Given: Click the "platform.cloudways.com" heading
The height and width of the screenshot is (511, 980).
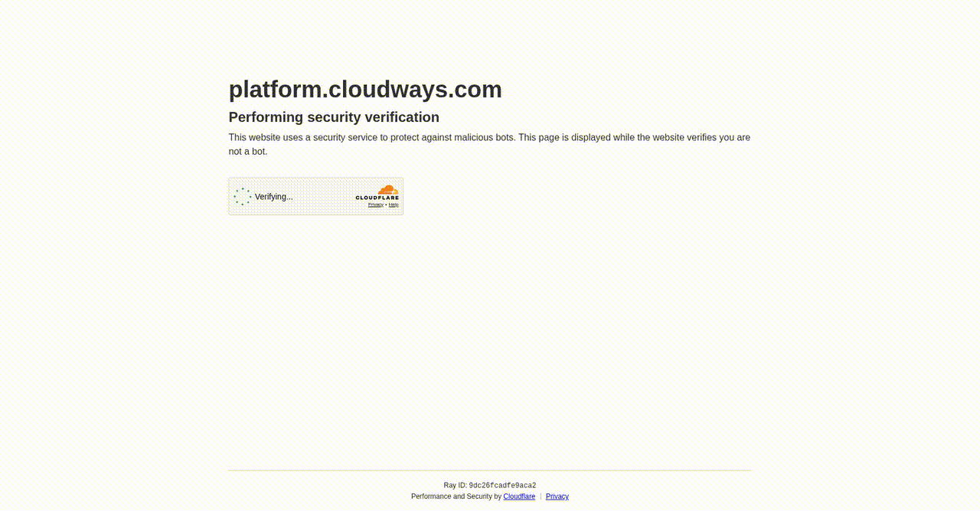Looking at the screenshot, I should pos(365,90).
